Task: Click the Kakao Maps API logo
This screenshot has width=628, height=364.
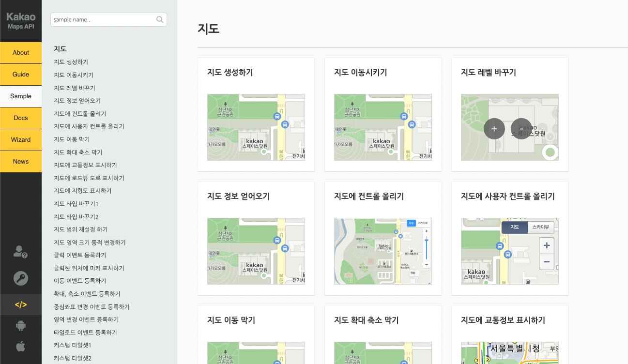Action: tap(21, 21)
